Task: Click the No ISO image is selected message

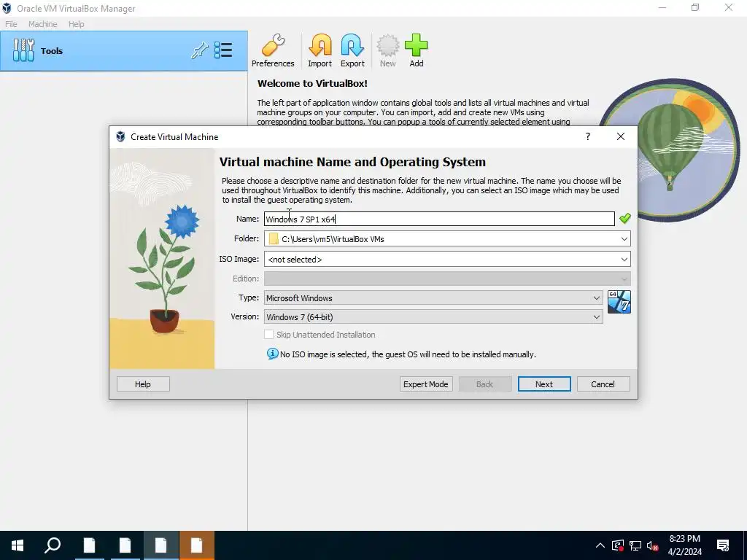Action: pos(408,354)
